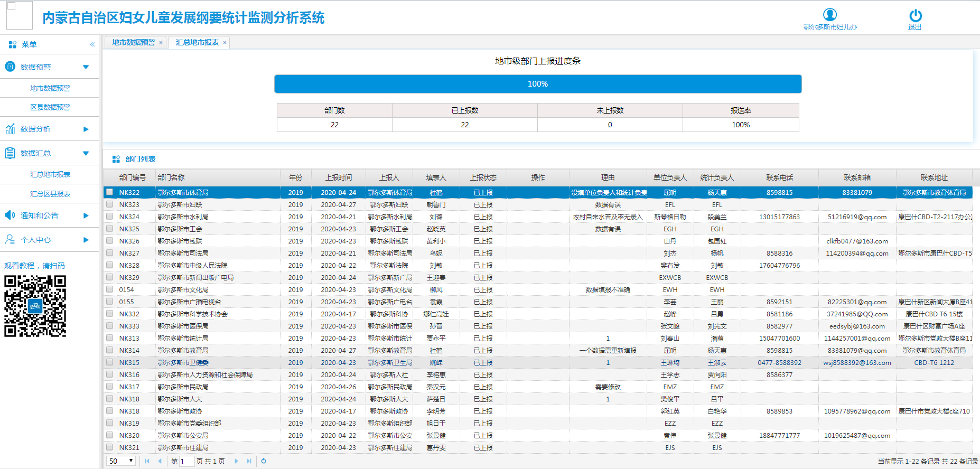This screenshot has height=469, width=980.
Task: Click the 通知和公告 speaker icon
Action: tap(10, 215)
